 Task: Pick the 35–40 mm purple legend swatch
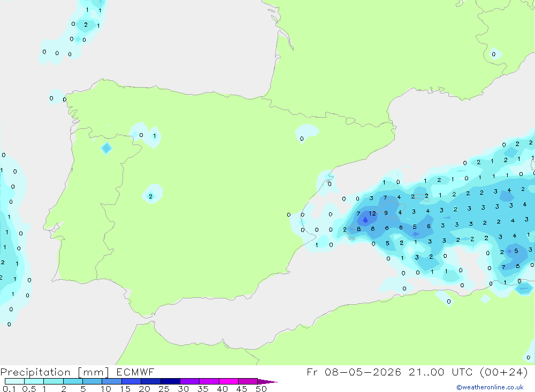(209, 381)
